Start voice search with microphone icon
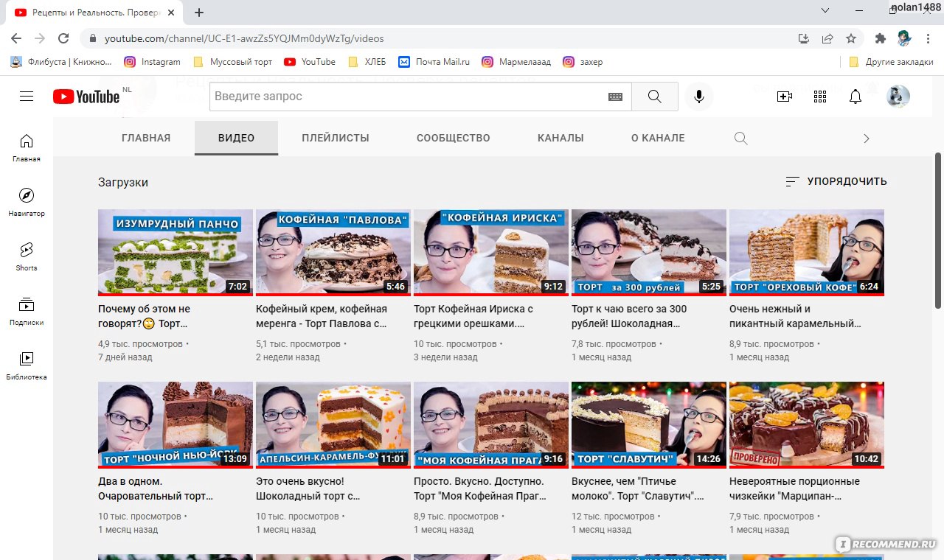This screenshot has width=944, height=560. (698, 97)
